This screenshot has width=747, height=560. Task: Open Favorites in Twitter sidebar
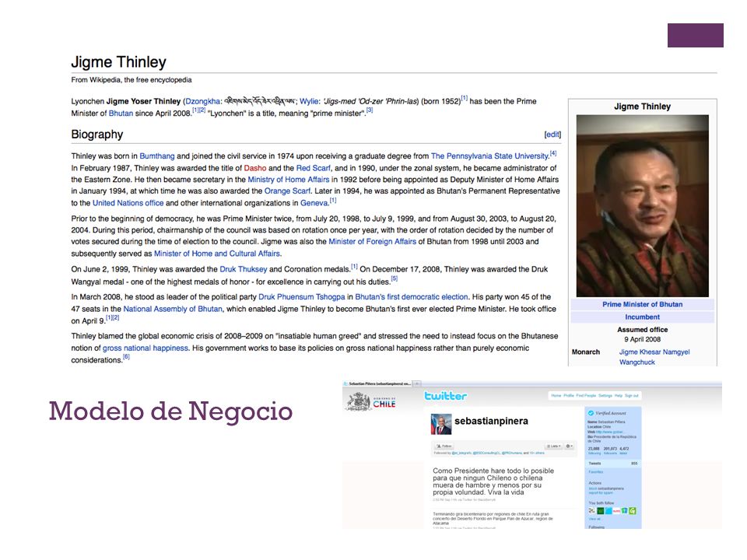[596, 472]
